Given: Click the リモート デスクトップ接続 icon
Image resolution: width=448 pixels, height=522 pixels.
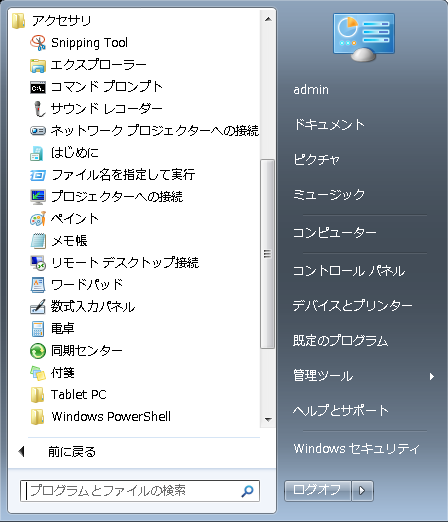Looking at the screenshot, I should point(38,263).
